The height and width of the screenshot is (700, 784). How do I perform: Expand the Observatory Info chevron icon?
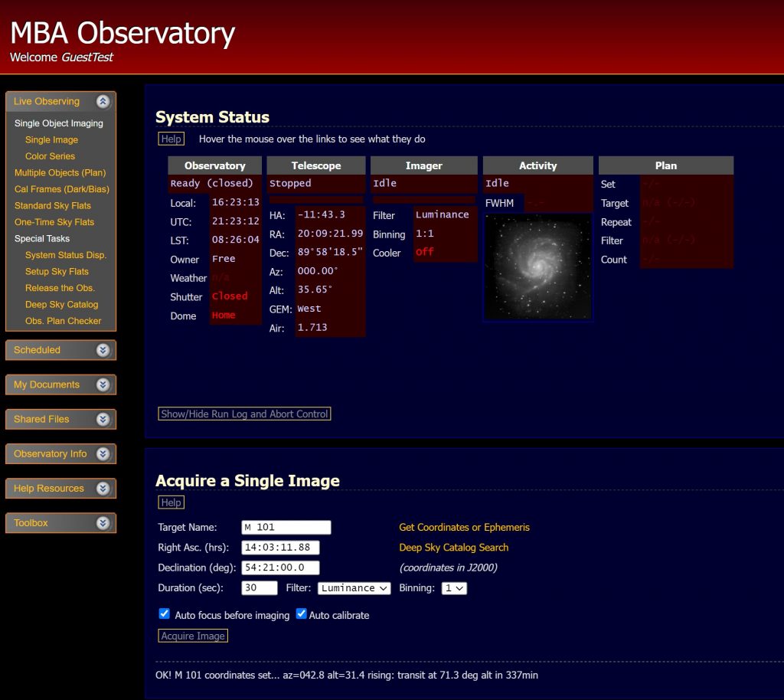tap(103, 454)
